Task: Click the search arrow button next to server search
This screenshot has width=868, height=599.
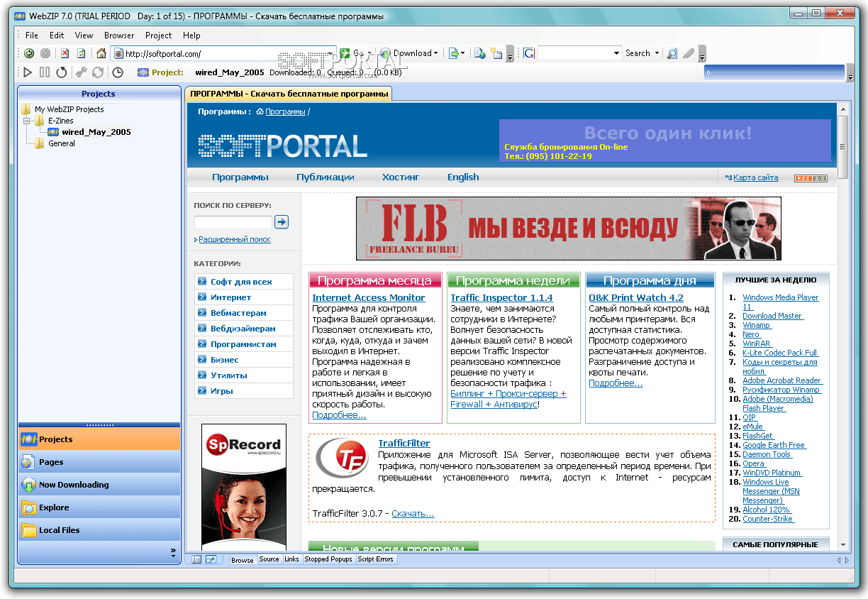Action: (x=282, y=222)
